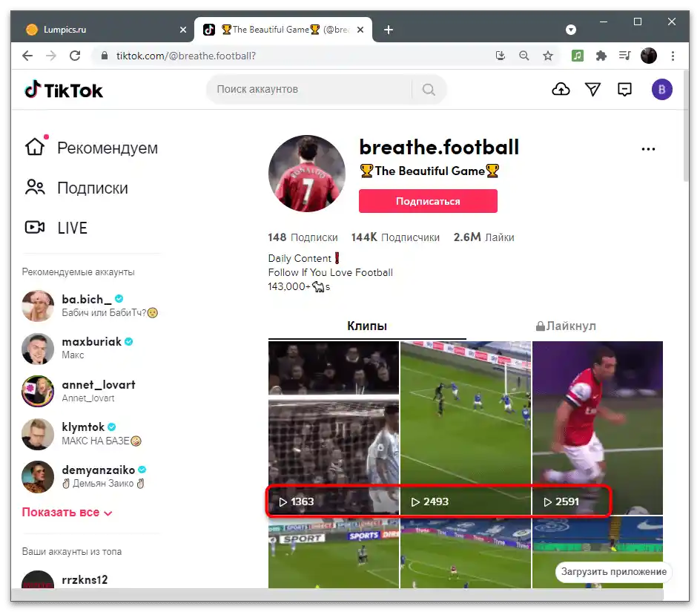Click the breathe.football profile picture
Screen dimensions: 700x612
click(307, 174)
